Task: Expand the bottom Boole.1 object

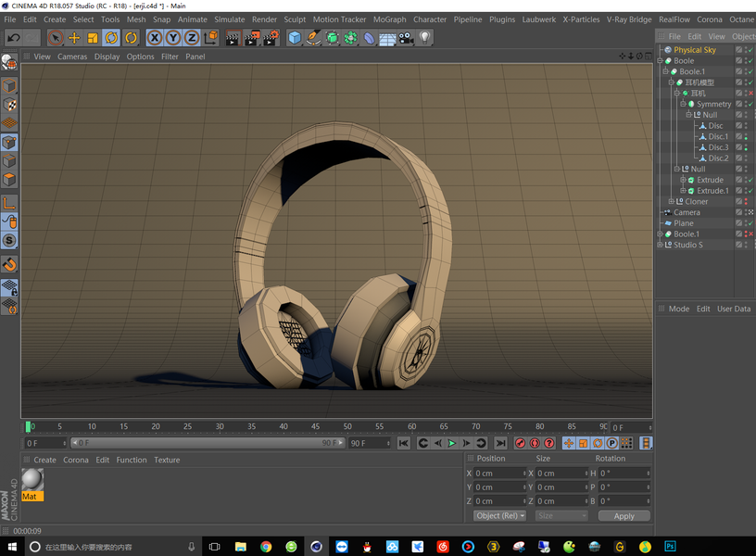Action: (x=660, y=234)
